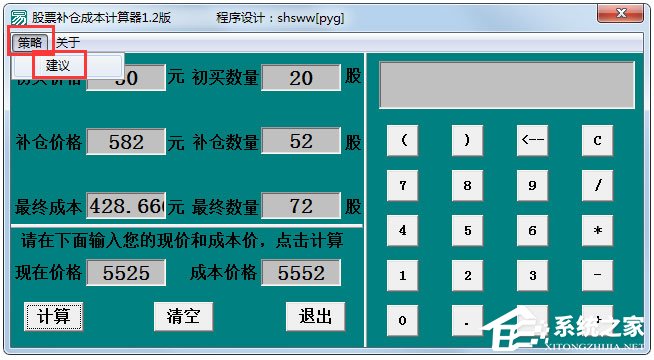The width and height of the screenshot is (654, 360).
Task: Click calculator digit 9 key
Action: pyautogui.click(x=532, y=185)
